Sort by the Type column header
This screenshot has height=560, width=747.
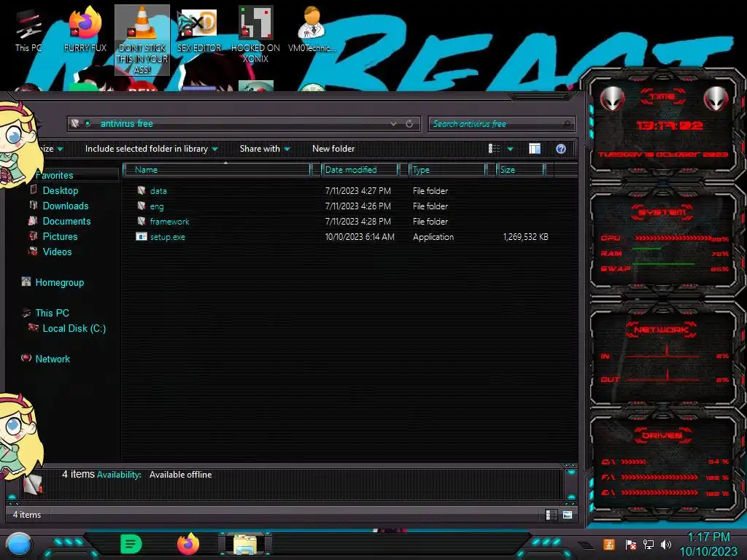447,169
